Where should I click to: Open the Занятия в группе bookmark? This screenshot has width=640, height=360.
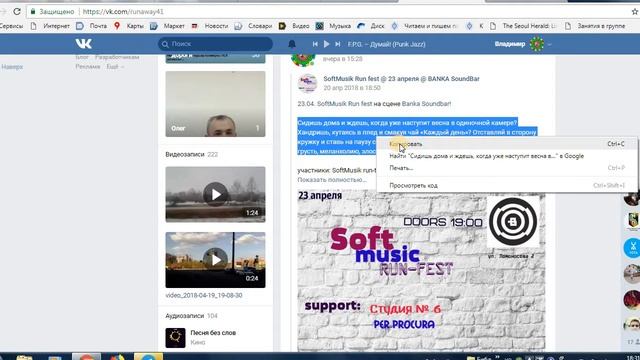[x=595, y=26]
